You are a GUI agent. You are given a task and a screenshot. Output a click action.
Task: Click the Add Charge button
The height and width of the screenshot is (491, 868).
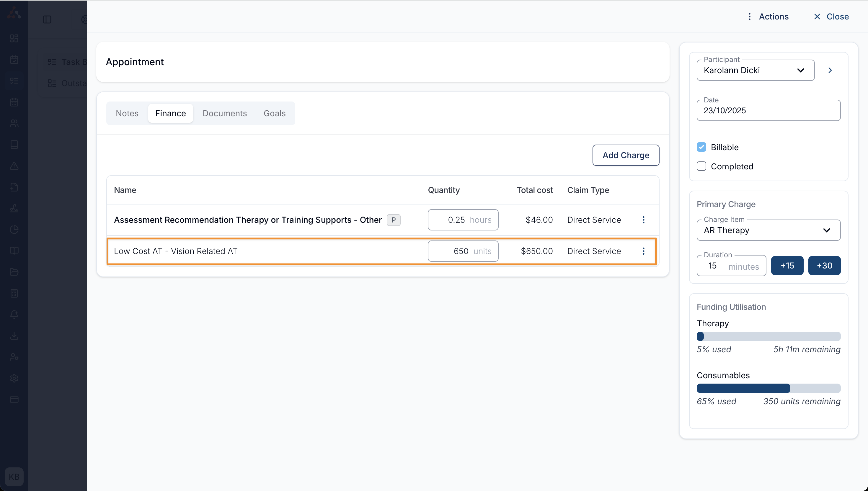(625, 155)
